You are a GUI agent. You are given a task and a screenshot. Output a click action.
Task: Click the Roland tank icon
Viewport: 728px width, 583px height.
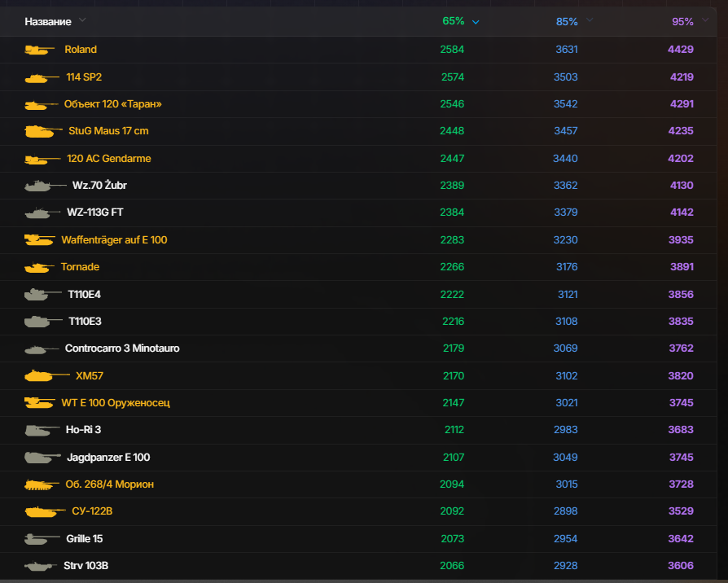click(39, 49)
